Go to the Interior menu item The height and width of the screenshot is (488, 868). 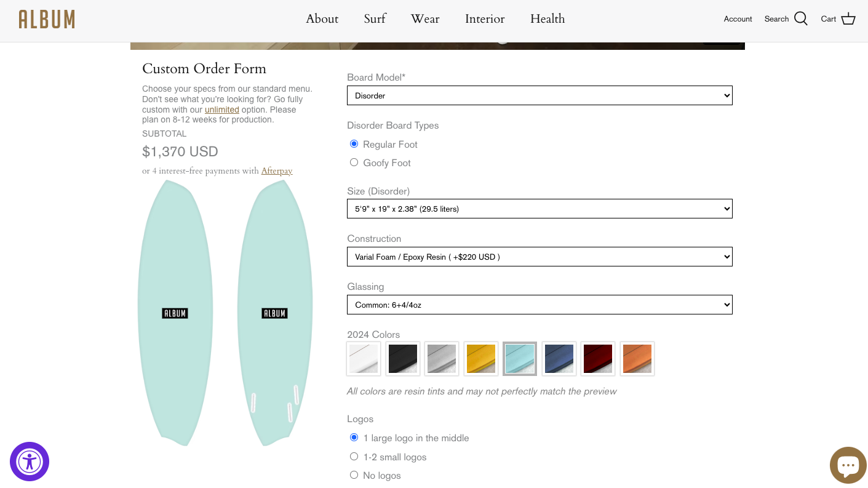(485, 19)
